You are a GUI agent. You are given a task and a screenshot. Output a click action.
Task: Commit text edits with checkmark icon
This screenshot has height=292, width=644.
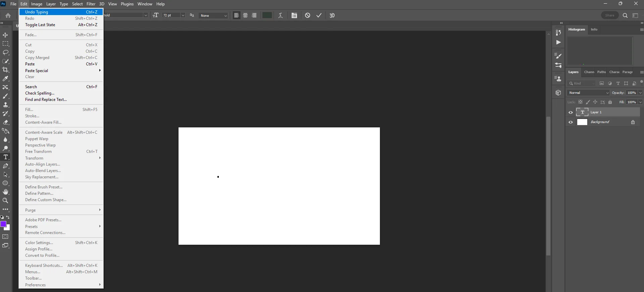pyautogui.click(x=319, y=15)
